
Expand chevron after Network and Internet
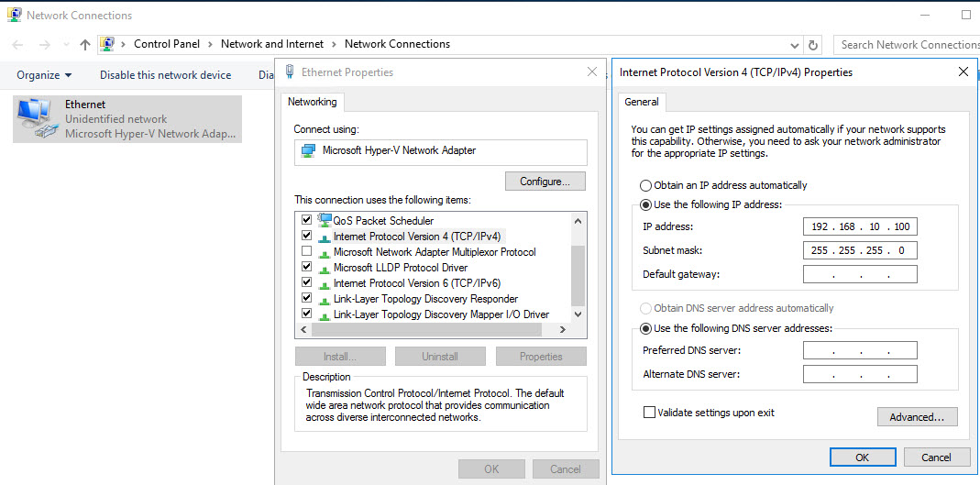point(335,44)
